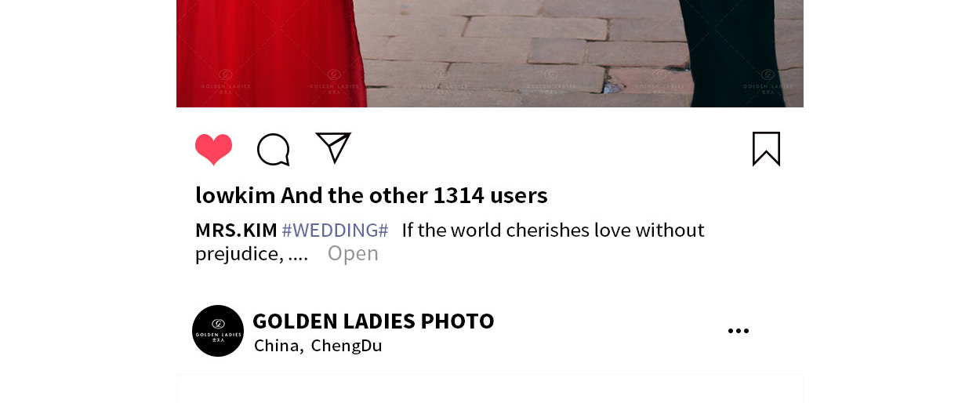The height and width of the screenshot is (403, 980).
Task: Click the caption text about cherishing love
Action: pyautogui.click(x=553, y=230)
